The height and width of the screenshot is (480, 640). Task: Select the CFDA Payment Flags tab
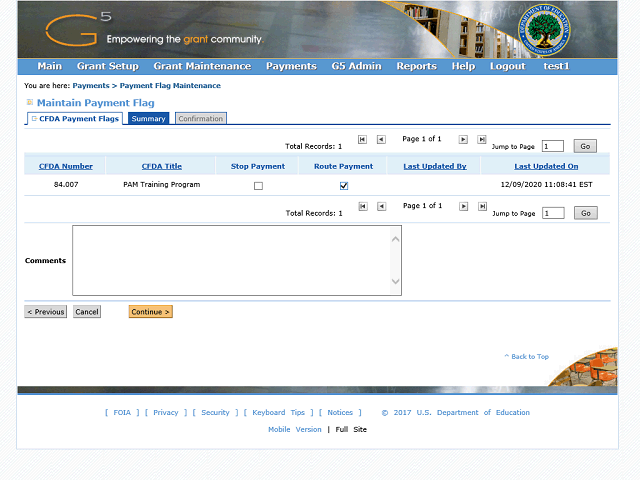point(75,119)
